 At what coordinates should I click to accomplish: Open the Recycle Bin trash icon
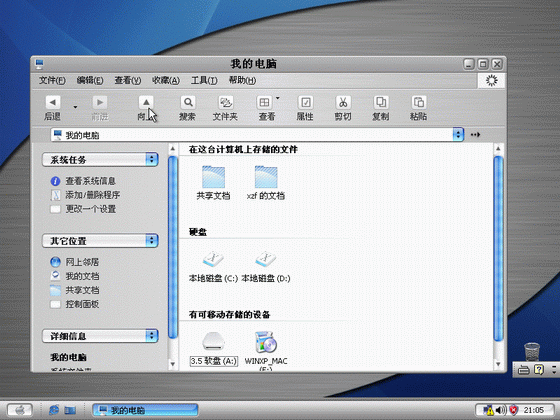pos(532,352)
